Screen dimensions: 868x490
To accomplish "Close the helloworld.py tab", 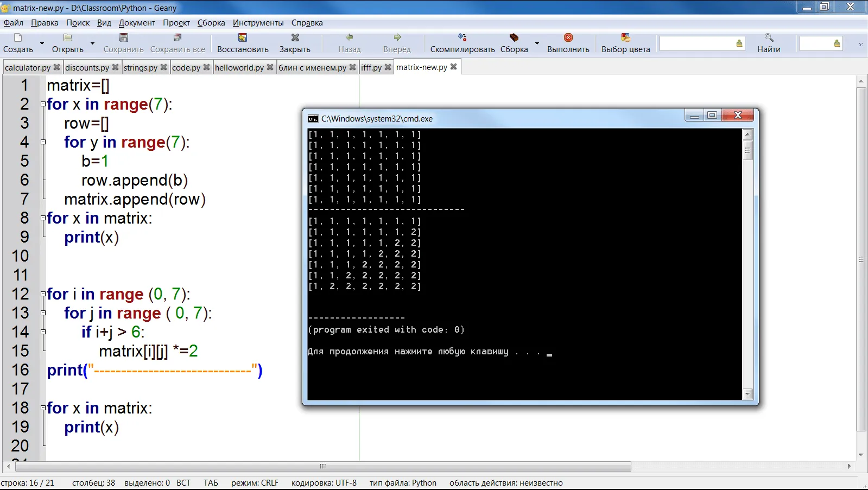I will point(270,67).
